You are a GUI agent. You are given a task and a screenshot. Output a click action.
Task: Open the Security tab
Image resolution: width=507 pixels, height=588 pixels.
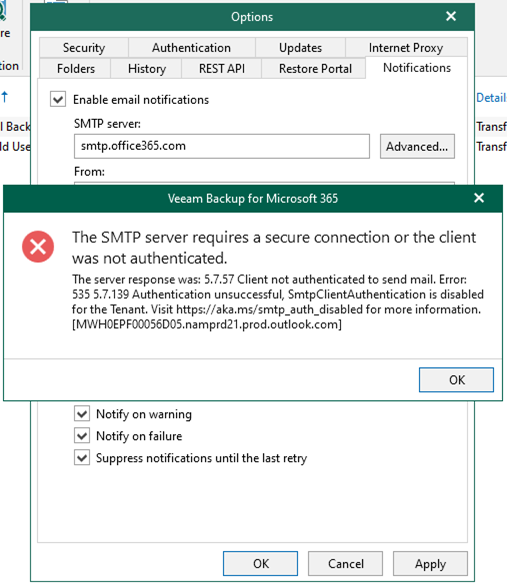pos(84,48)
